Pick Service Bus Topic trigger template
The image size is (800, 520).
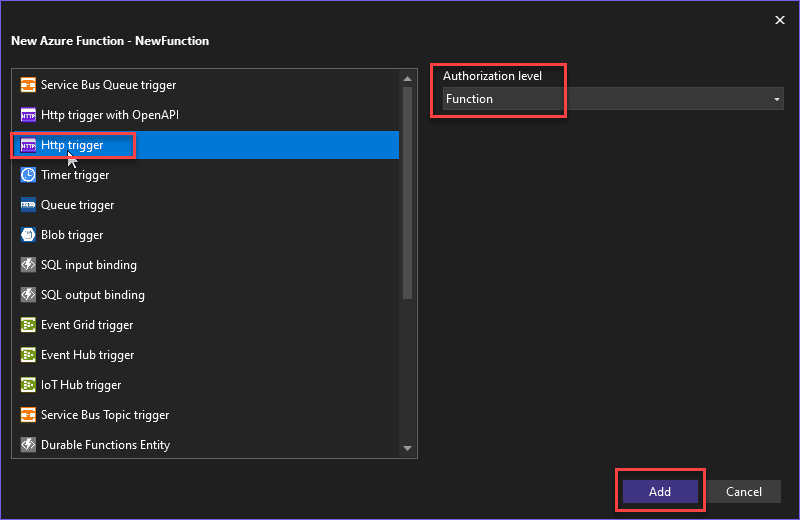[105, 415]
